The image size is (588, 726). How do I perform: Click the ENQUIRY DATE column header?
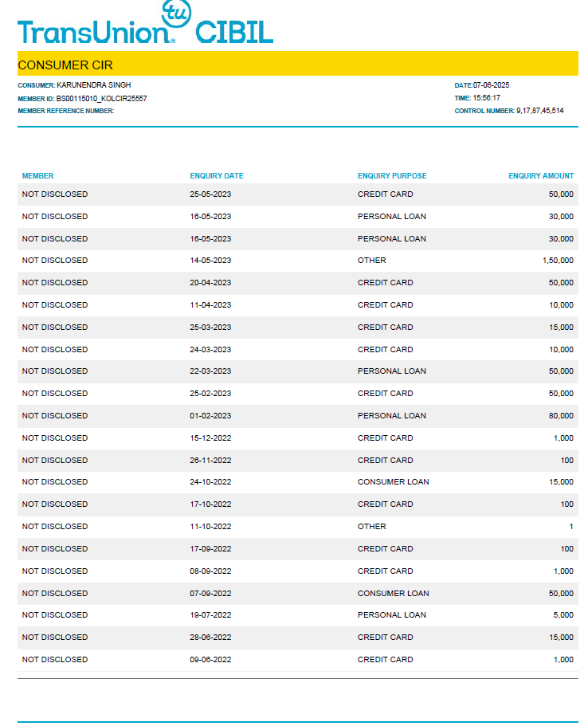click(x=217, y=176)
